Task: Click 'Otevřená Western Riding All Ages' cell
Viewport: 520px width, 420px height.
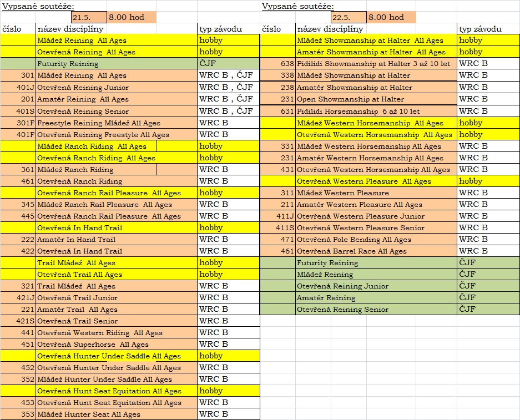Action: (117, 332)
